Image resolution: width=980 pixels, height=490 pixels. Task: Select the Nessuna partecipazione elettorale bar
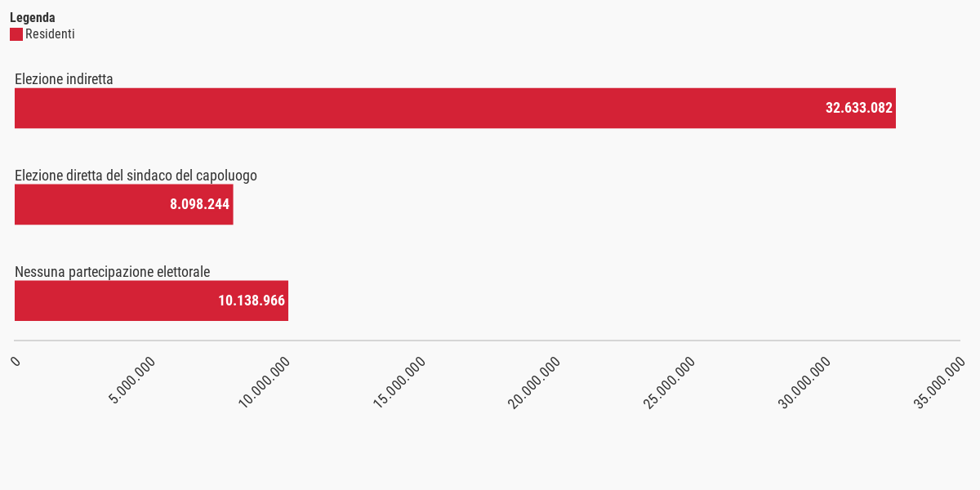(x=151, y=301)
